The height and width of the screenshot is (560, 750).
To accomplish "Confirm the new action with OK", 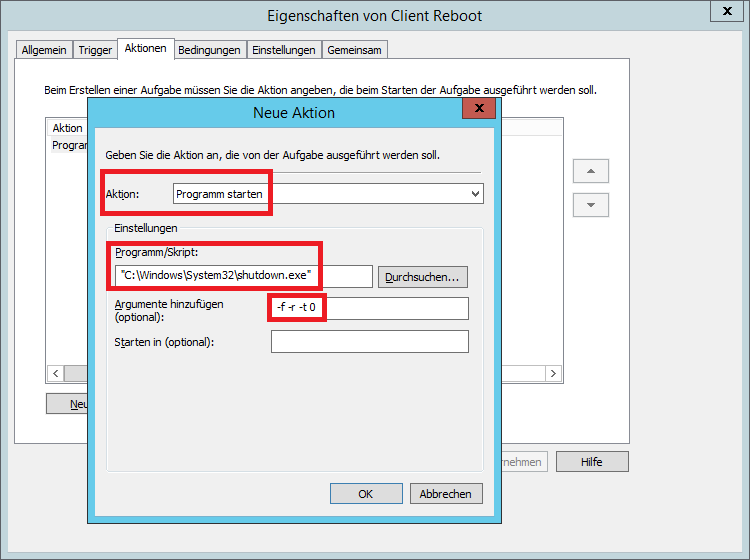I will pos(365,494).
